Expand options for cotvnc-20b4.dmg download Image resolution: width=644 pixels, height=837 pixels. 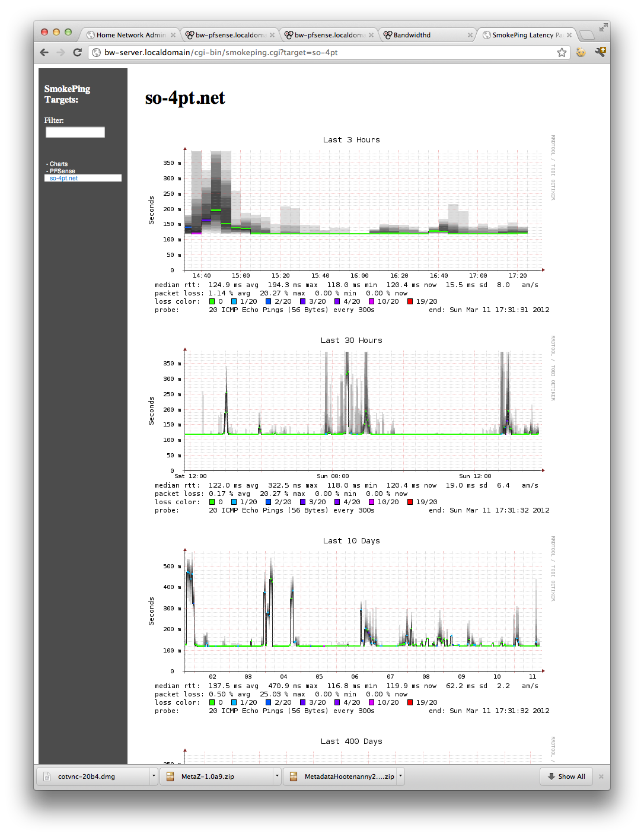[154, 776]
